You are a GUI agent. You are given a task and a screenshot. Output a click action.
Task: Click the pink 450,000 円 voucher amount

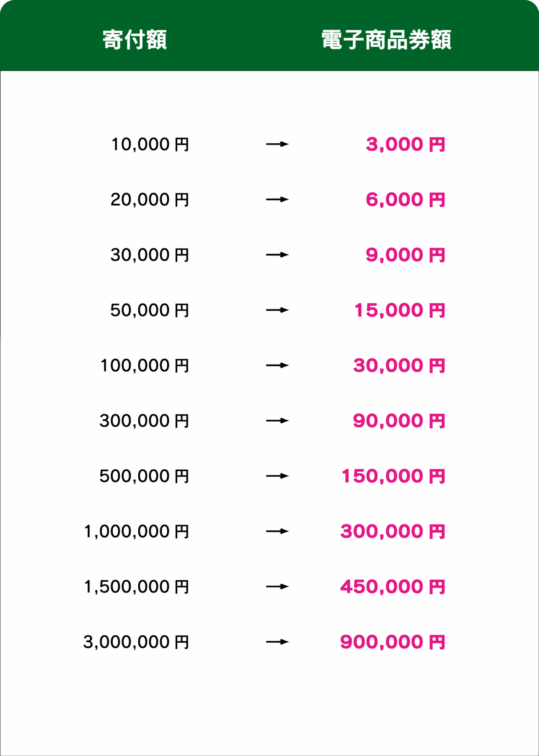tap(393, 587)
